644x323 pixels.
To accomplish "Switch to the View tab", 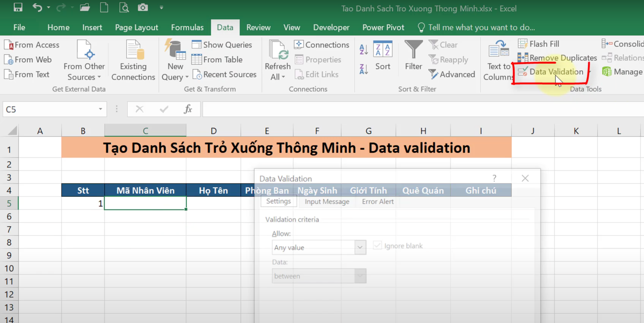I will point(292,27).
